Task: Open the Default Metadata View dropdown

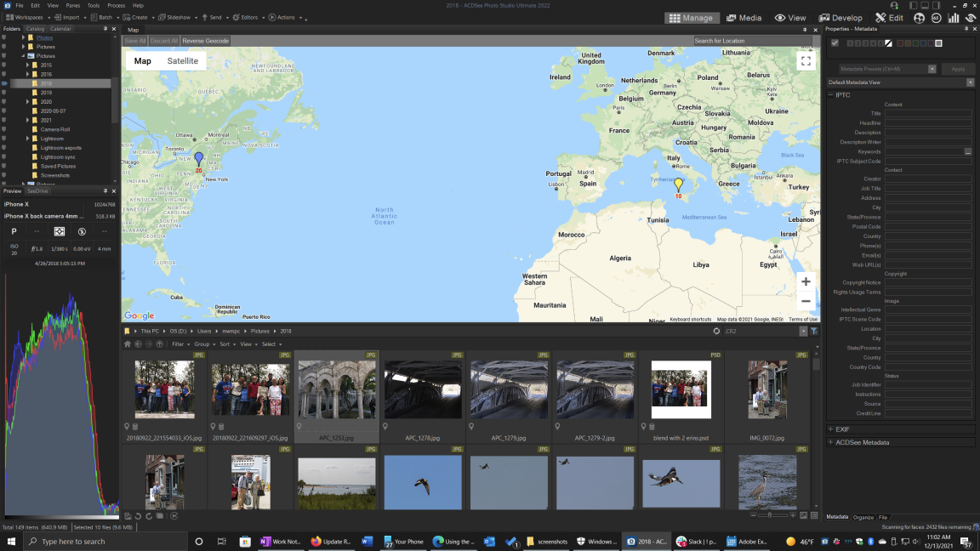Action: [970, 82]
